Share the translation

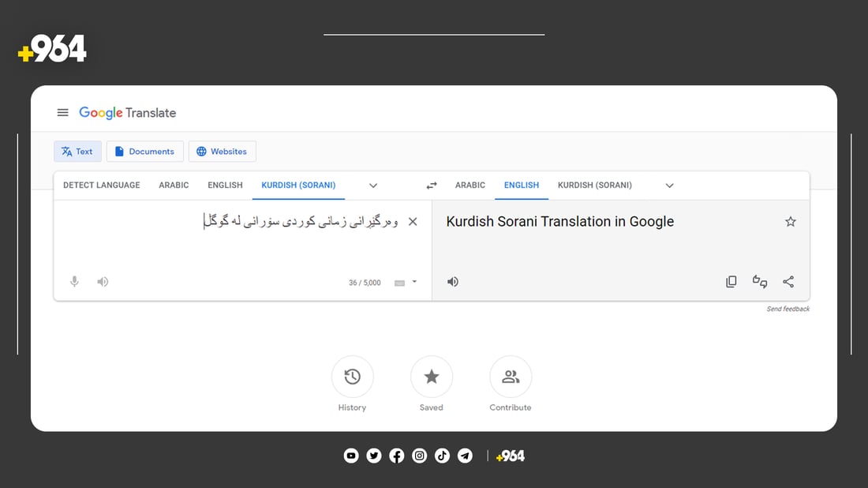tap(788, 281)
